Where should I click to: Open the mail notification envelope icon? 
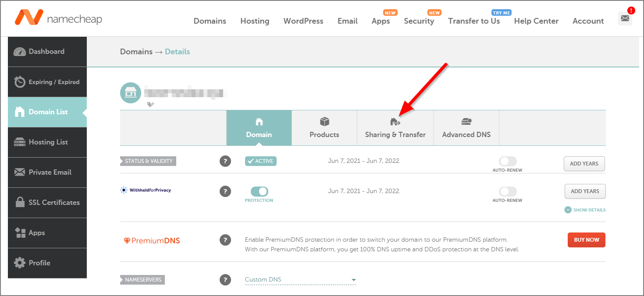pyautogui.click(x=625, y=18)
